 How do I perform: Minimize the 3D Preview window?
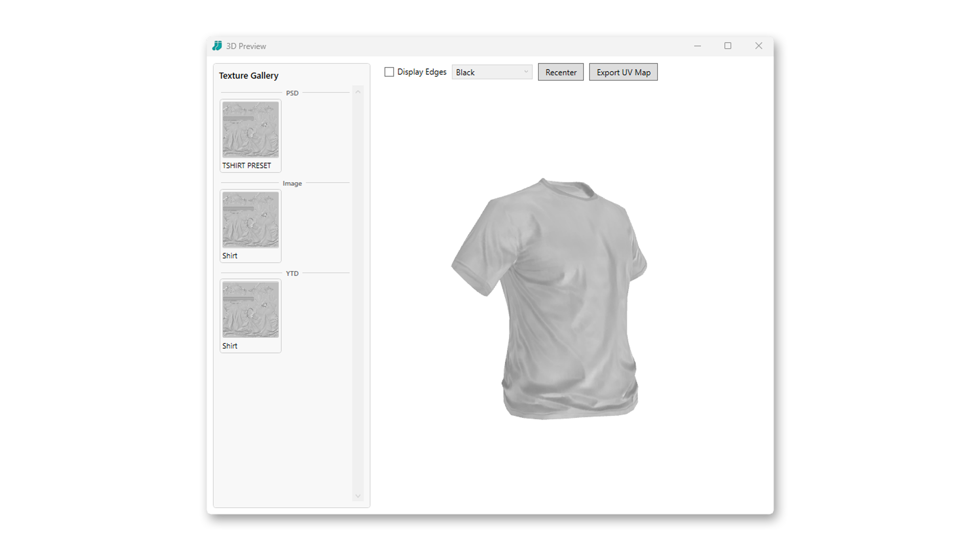698,46
